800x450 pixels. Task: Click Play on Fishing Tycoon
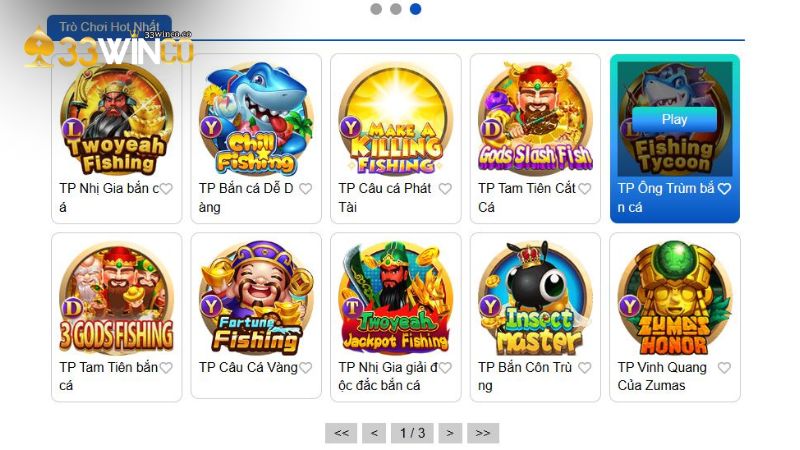674,119
